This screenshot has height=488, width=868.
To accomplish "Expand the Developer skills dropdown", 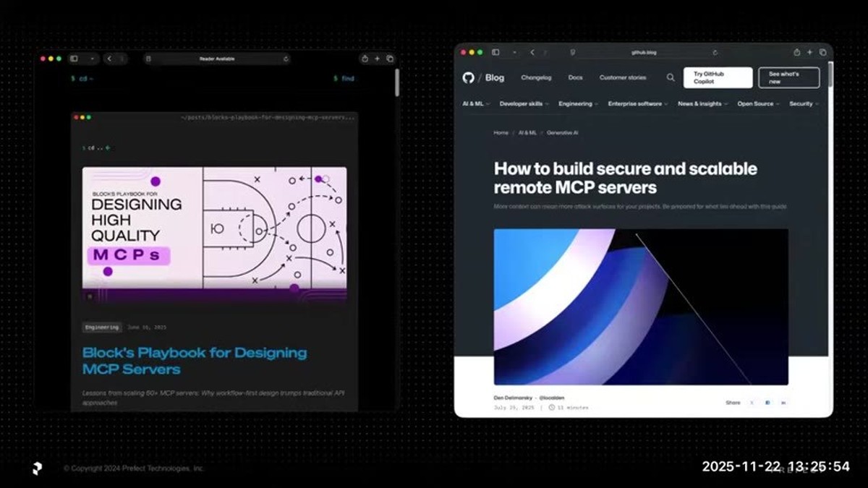I will [x=524, y=104].
